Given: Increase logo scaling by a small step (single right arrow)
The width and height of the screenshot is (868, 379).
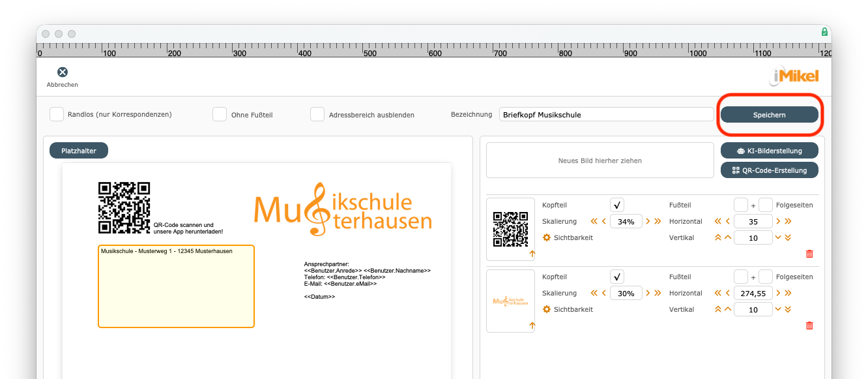Looking at the screenshot, I should coord(648,293).
